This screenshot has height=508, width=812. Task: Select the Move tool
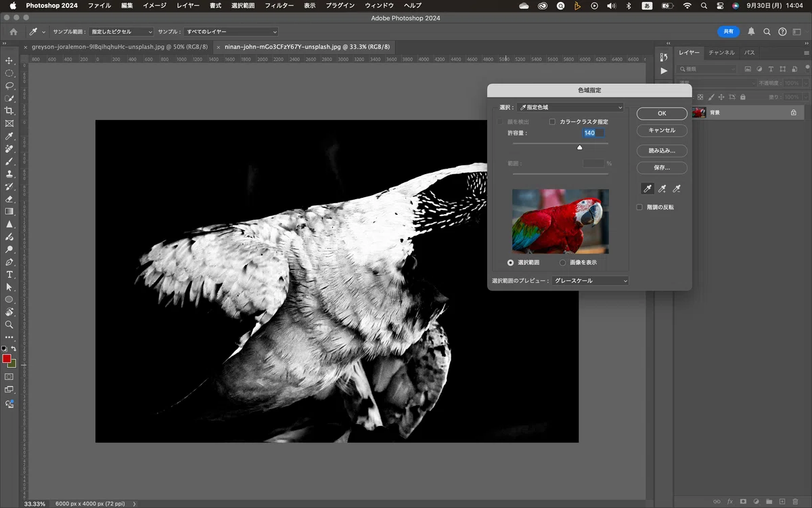click(9, 61)
